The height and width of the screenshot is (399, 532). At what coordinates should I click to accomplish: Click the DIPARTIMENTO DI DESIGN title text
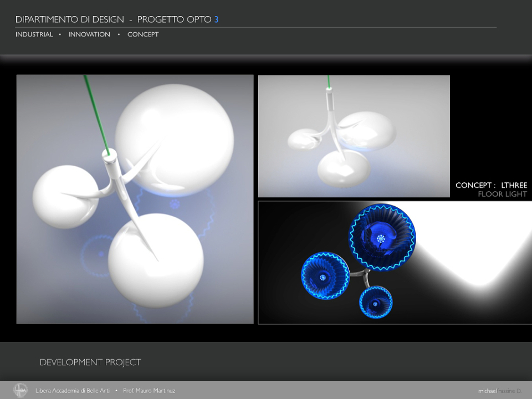[x=70, y=19]
